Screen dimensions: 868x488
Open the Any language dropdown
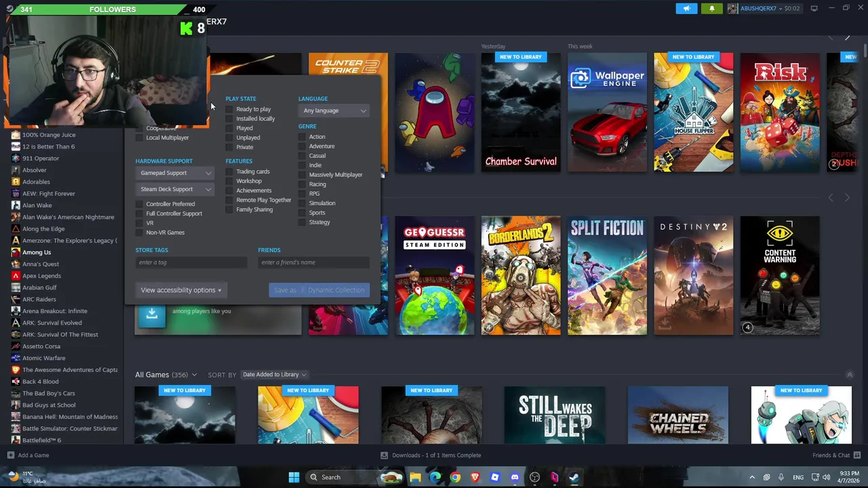(334, 110)
